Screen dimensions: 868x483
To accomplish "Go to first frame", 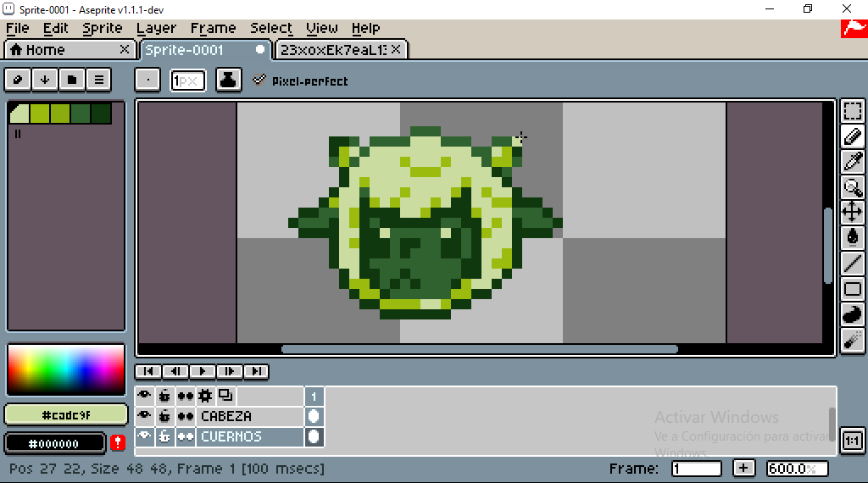I will [x=148, y=371].
